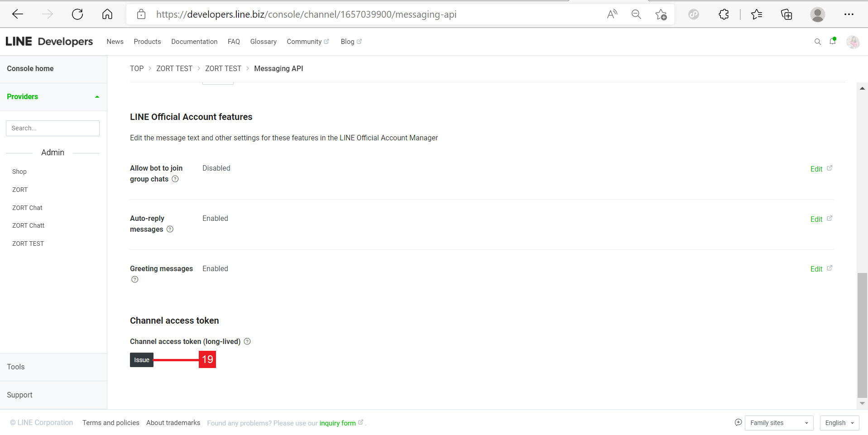868x435 pixels.
Task: Click the first ZORT TEST breadcrumb
Action: [x=174, y=69]
